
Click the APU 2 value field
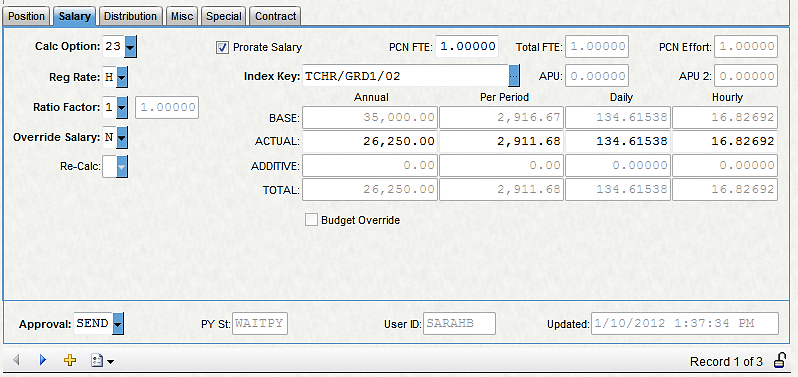click(746, 76)
